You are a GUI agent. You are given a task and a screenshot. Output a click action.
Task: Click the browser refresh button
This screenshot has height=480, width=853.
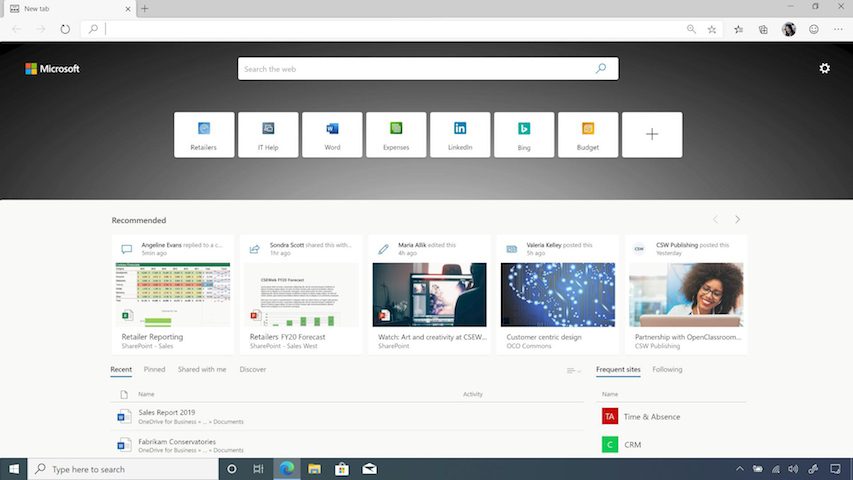point(65,30)
